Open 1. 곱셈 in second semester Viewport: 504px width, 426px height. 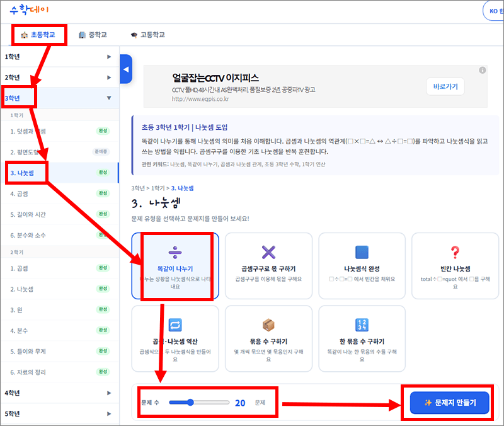[60, 268]
